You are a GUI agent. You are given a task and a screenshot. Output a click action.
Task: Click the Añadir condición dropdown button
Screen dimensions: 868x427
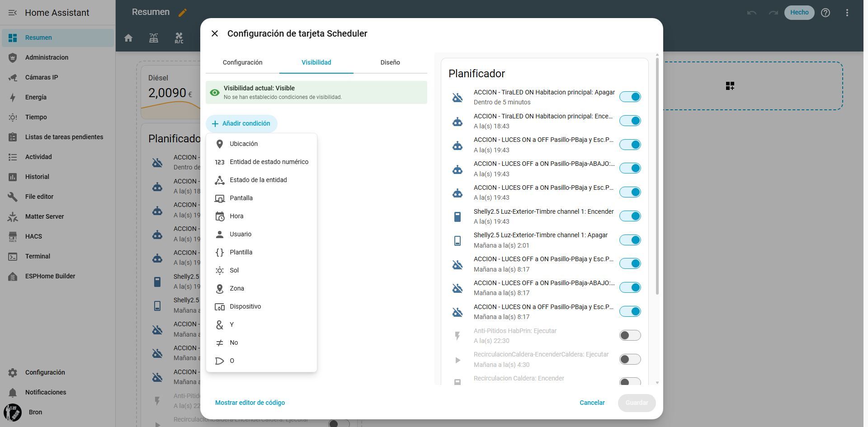[x=241, y=124]
